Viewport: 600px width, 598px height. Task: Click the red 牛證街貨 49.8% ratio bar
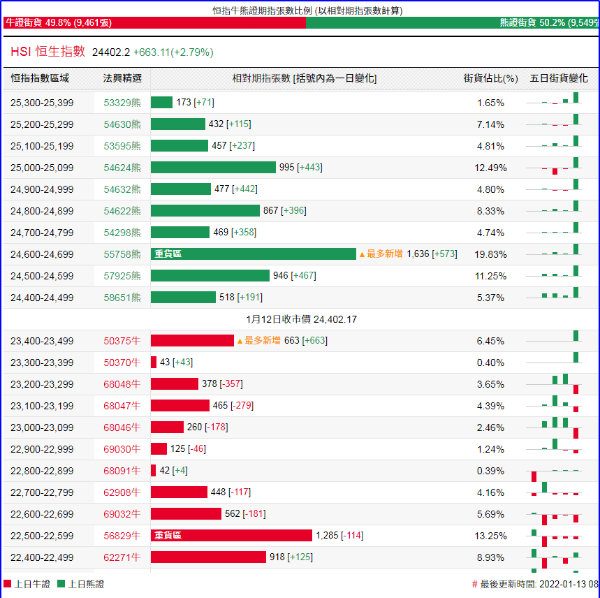[x=155, y=23]
